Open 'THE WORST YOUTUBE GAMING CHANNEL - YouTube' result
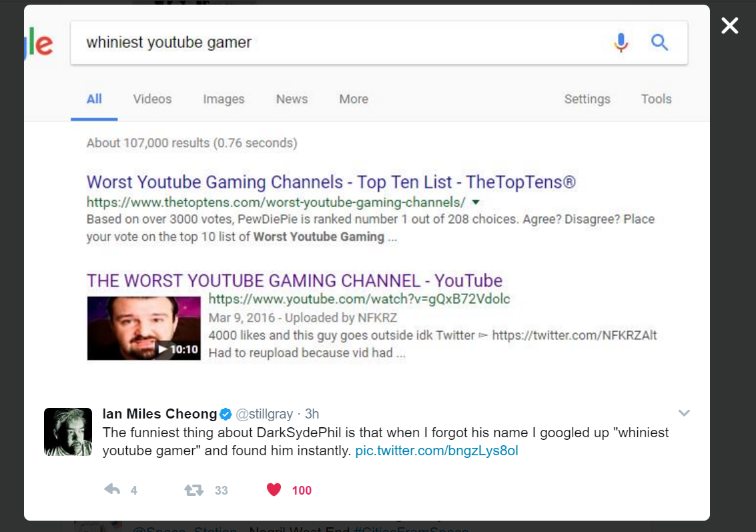Viewport: 756px width, 532px height. pos(294,280)
